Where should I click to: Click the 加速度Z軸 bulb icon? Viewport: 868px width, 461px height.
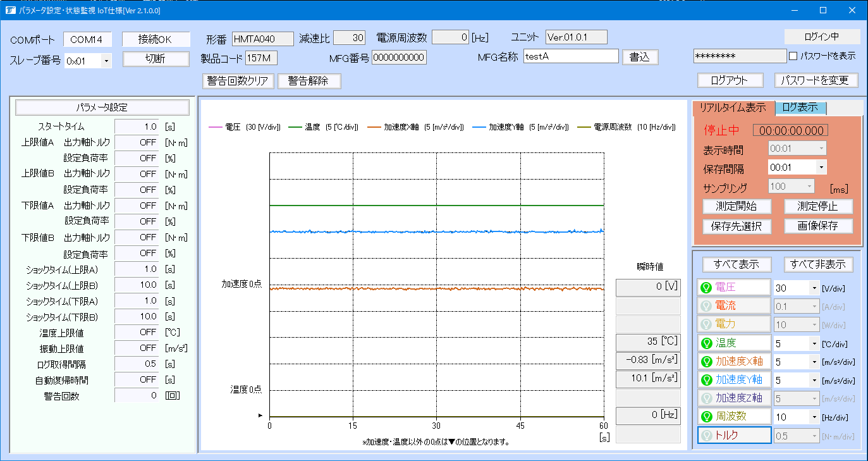pos(707,398)
